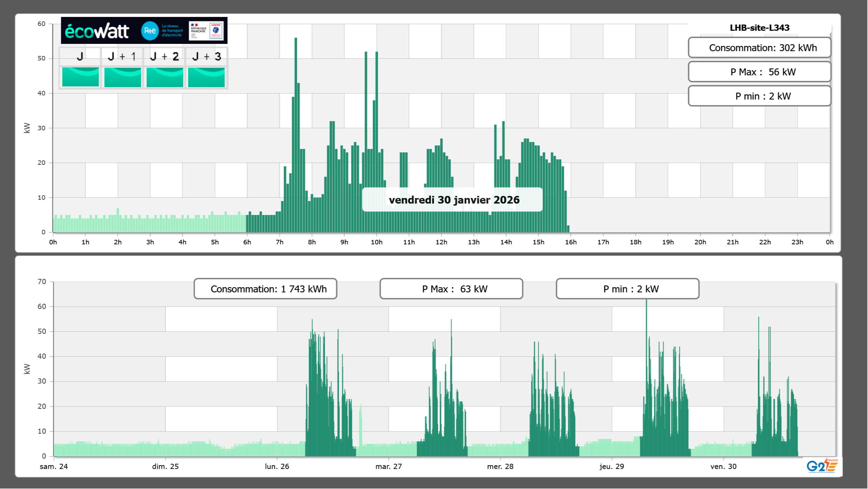Click the vendredi 30 janvier 2026 label
Viewport: 868px width, 489px height.
(454, 200)
